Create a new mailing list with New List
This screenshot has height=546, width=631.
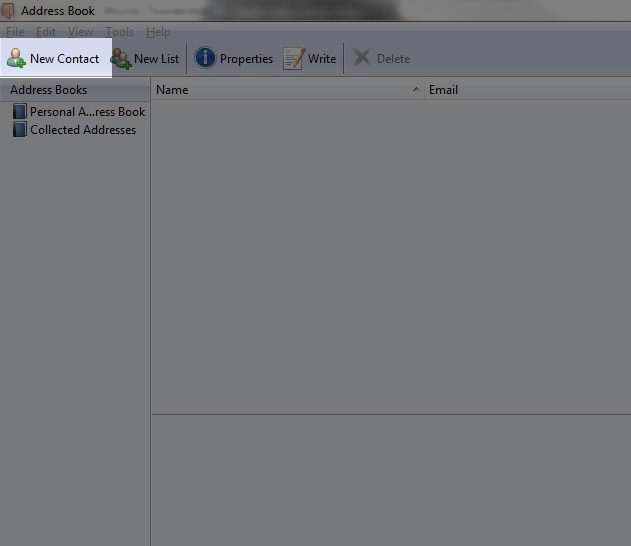click(x=146, y=59)
